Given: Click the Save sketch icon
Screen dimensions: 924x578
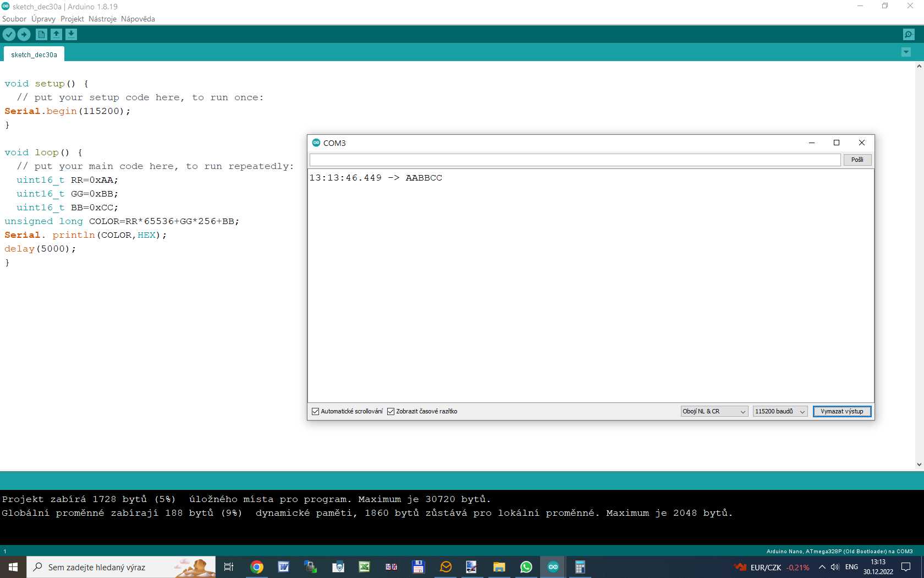Looking at the screenshot, I should [71, 35].
